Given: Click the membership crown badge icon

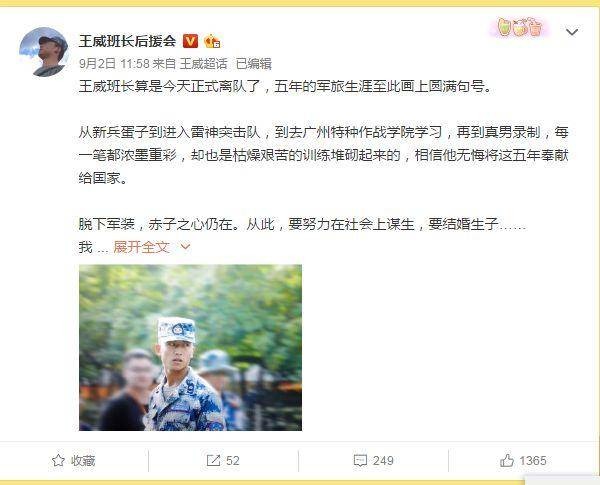Looking at the screenshot, I should click(212, 41).
